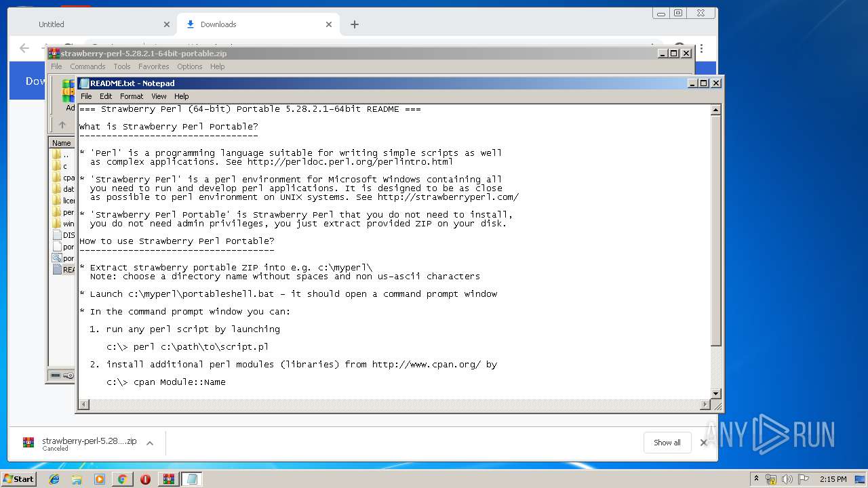Screen dimensions: 868x488
Task: Open Windows Explorer folder icon on taskbar
Action: [x=77, y=479]
